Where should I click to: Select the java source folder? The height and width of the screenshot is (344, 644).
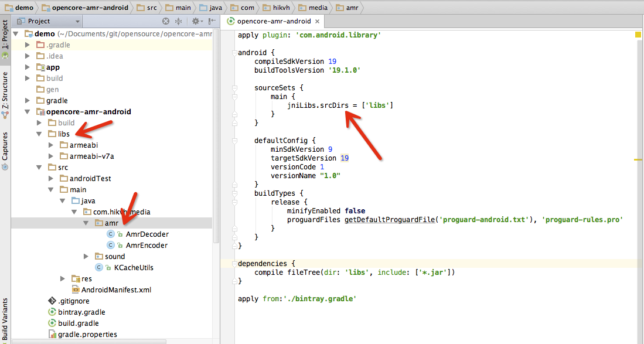click(88, 201)
